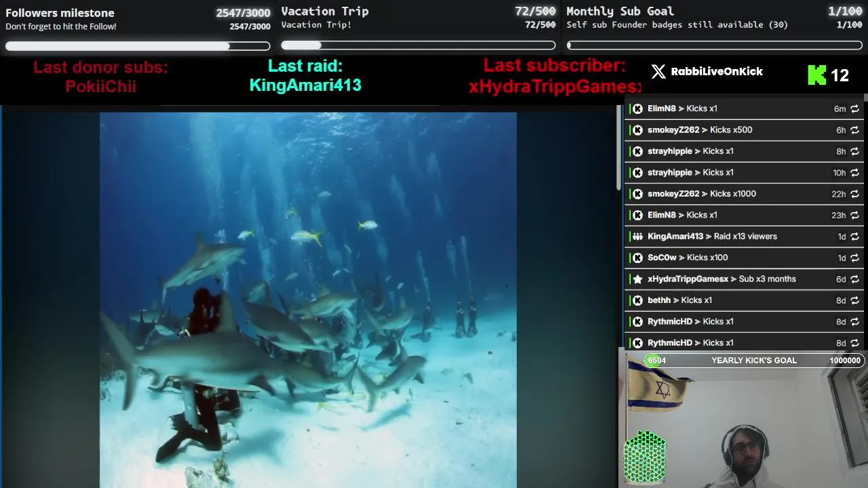The image size is (868, 488).
Task: Click the Yearly Kick's Goal bar
Action: (x=753, y=361)
